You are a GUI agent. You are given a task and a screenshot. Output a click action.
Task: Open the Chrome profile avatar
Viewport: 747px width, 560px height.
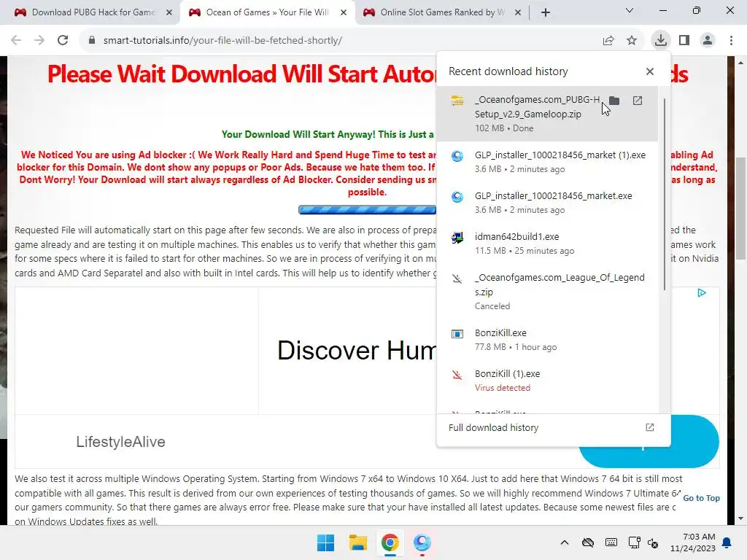[708, 41]
